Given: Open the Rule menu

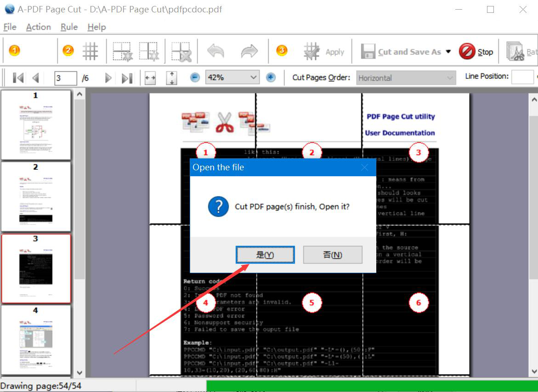Looking at the screenshot, I should (x=69, y=27).
